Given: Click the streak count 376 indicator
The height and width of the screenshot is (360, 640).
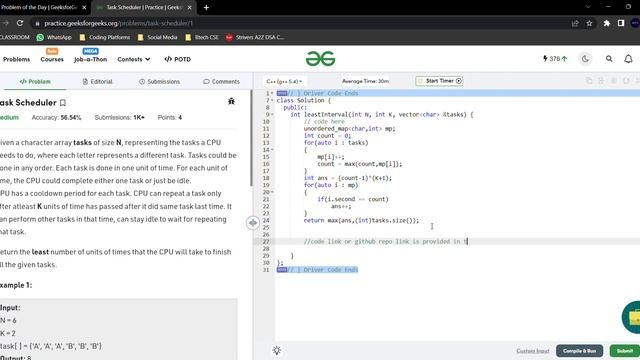Looking at the screenshot, I should 555,59.
